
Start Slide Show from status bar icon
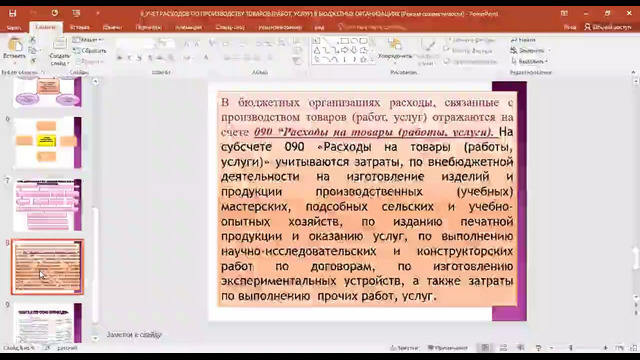coord(538,348)
